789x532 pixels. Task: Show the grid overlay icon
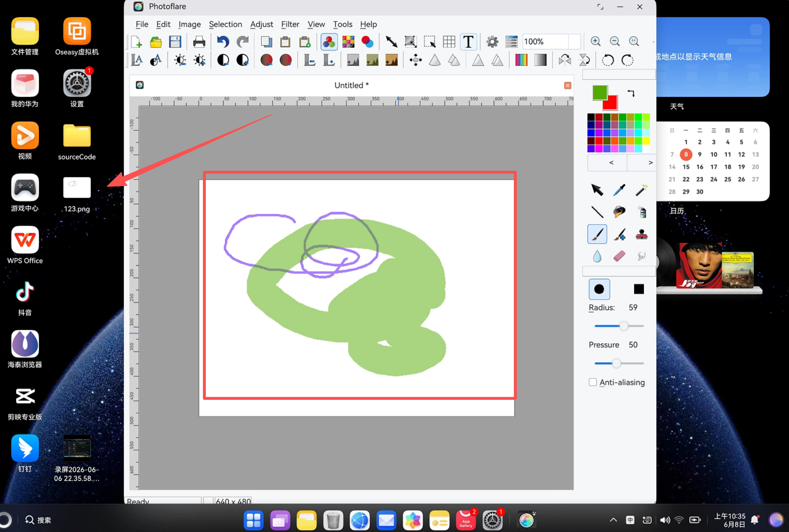(x=449, y=42)
